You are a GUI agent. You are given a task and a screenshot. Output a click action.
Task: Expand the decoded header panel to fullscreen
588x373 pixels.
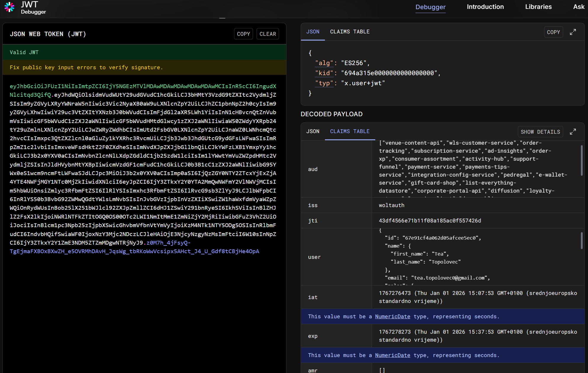[573, 32]
